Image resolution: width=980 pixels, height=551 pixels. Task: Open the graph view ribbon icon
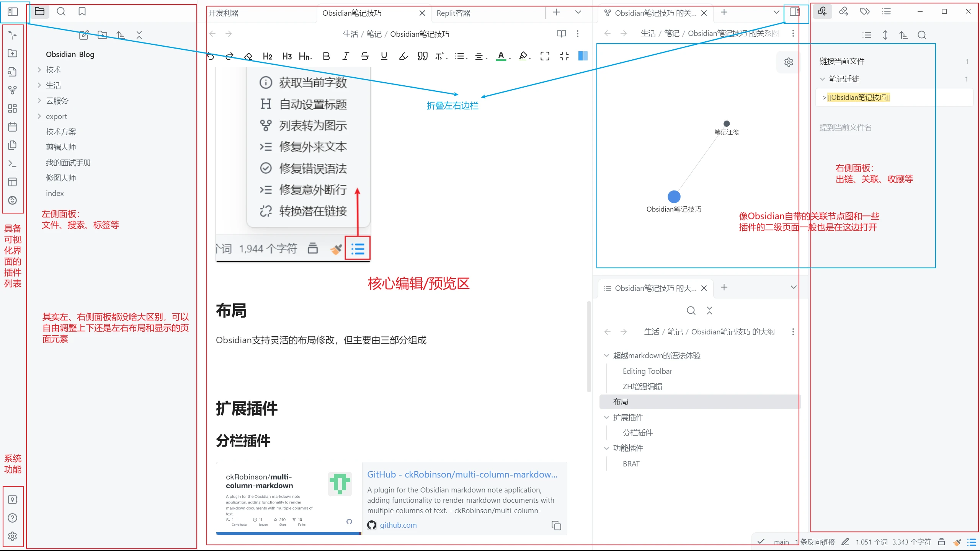[12, 90]
